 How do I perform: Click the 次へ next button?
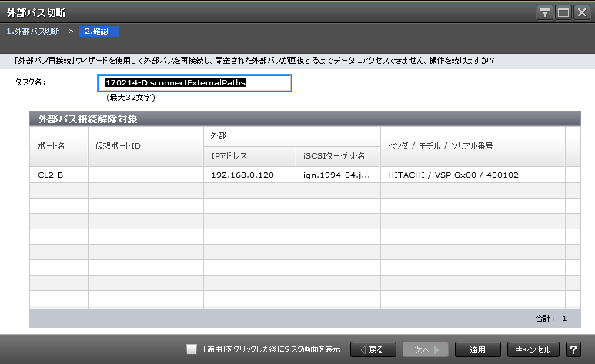[426, 349]
